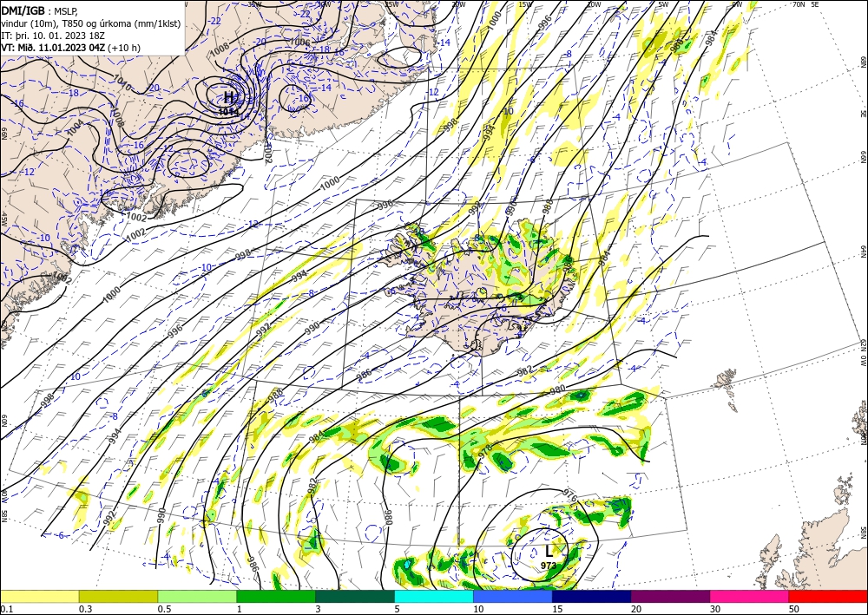Click the '30' legend value label

pyautogui.click(x=716, y=609)
